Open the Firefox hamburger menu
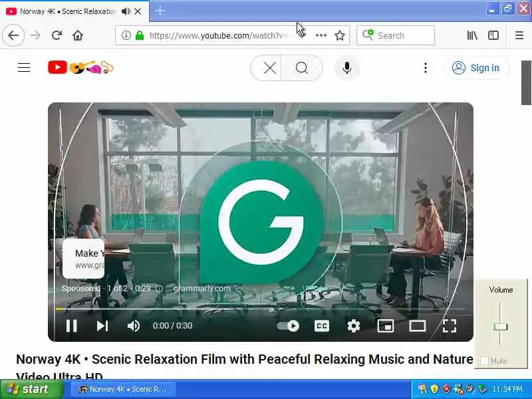532x399 pixels. click(519, 35)
